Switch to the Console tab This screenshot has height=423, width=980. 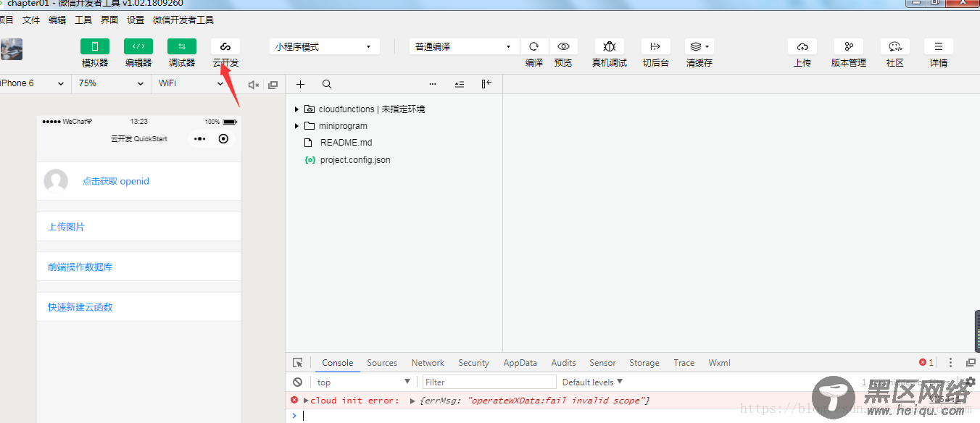tap(338, 363)
